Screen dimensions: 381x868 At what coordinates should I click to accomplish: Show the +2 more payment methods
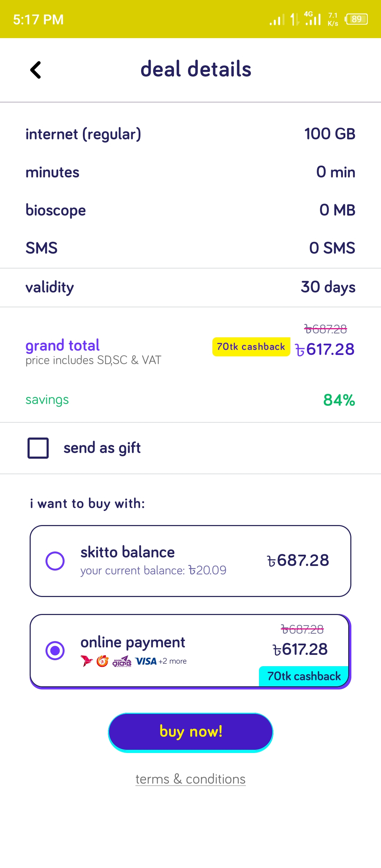click(173, 661)
